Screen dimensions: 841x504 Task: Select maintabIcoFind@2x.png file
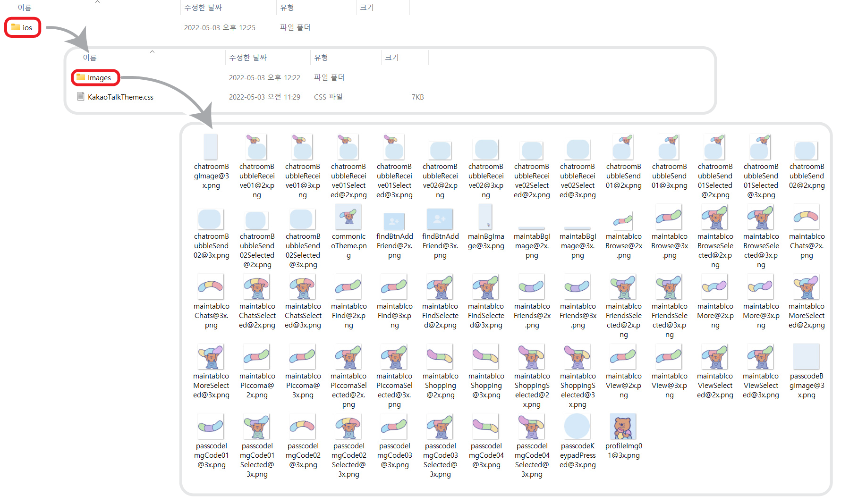[348, 302]
